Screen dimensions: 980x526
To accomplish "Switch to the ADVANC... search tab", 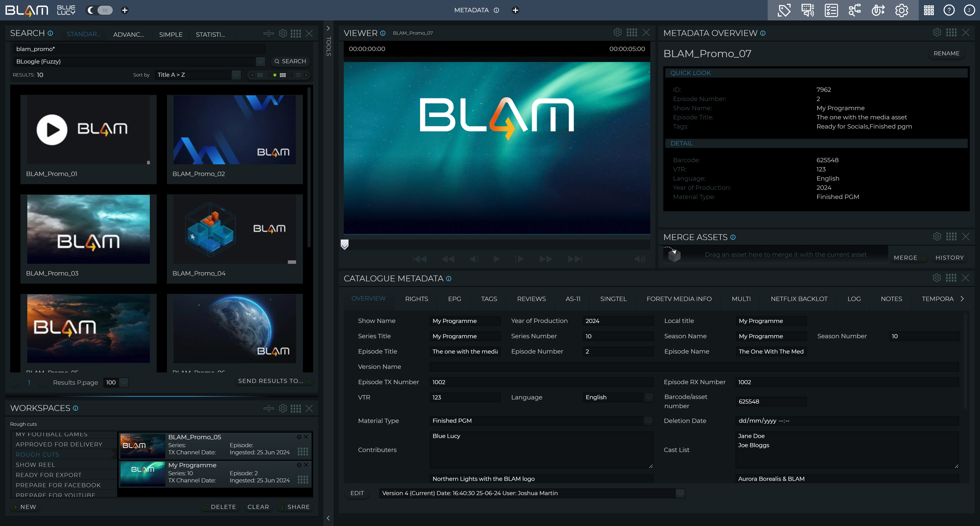I will pos(129,34).
